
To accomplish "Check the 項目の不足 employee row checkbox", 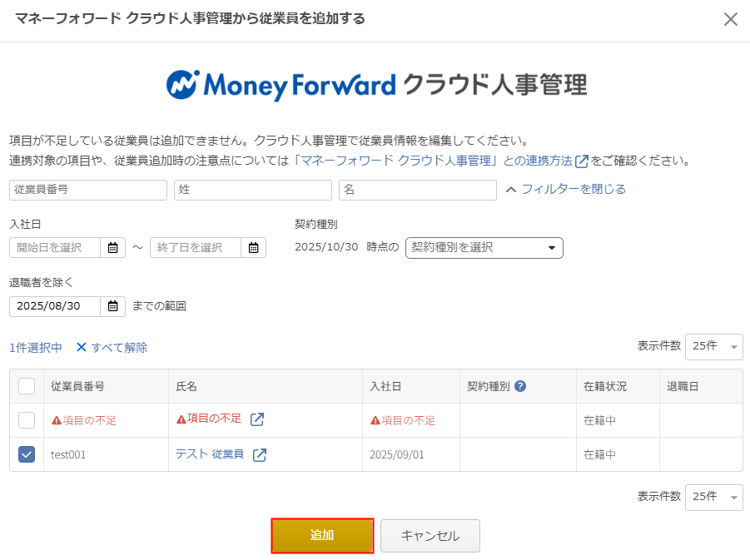I will click(x=27, y=420).
